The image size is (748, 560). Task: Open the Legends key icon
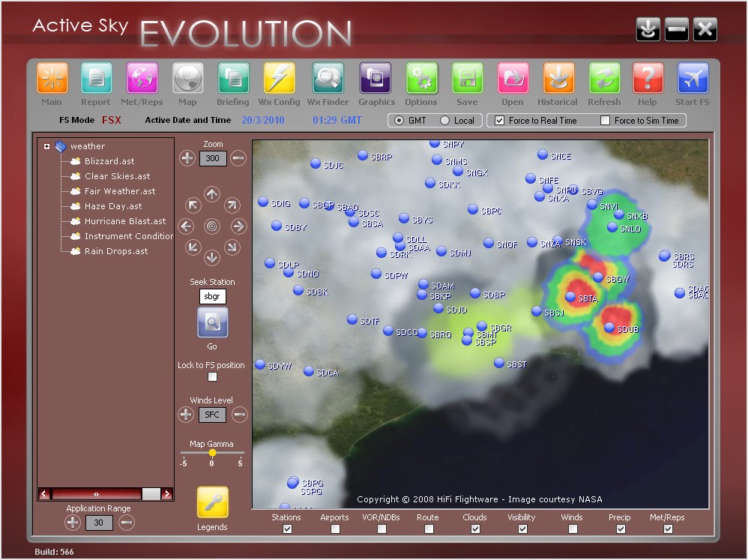tap(213, 502)
